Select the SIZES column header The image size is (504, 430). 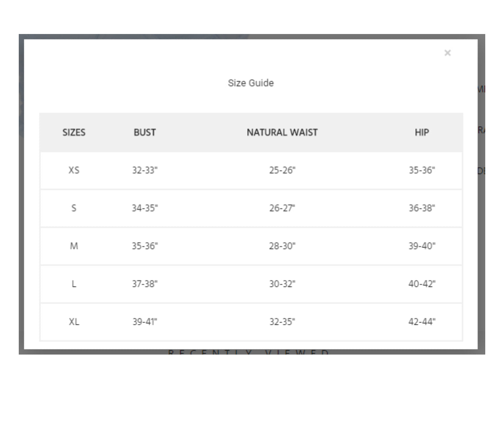(74, 133)
